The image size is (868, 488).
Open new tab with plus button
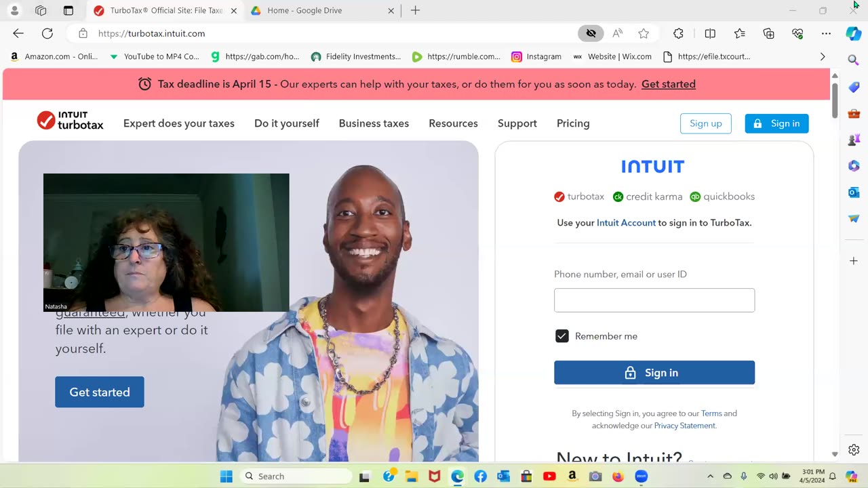click(x=416, y=10)
